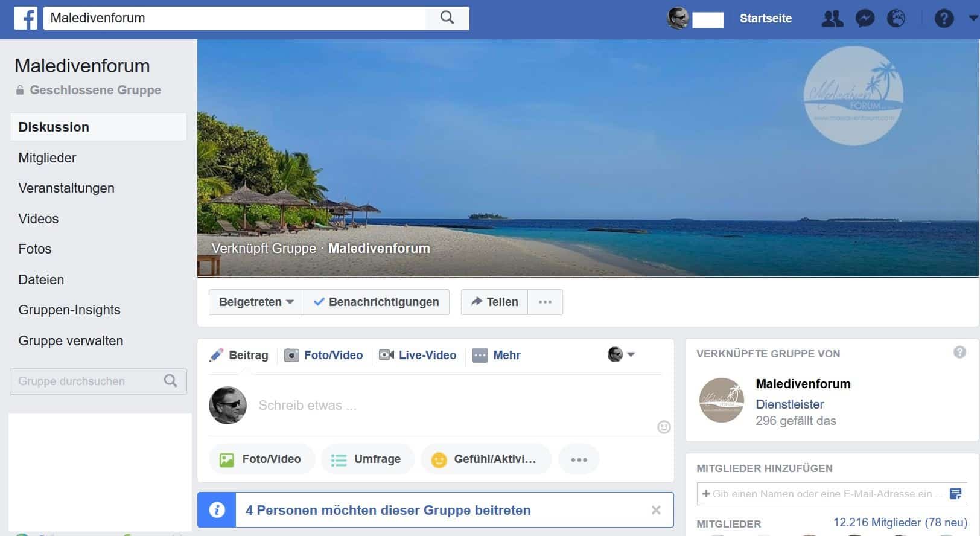Open the emoji smiley picker
The height and width of the screenshot is (536, 980).
tap(664, 427)
